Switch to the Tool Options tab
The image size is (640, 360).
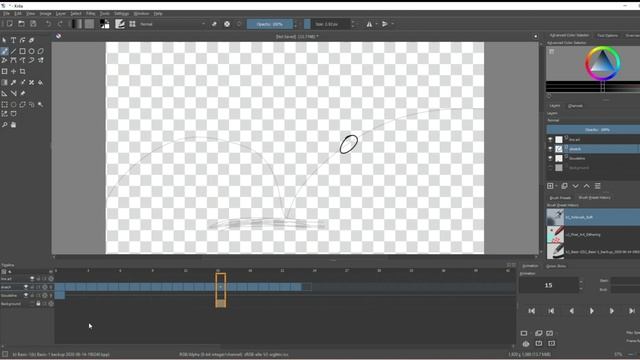click(x=607, y=36)
